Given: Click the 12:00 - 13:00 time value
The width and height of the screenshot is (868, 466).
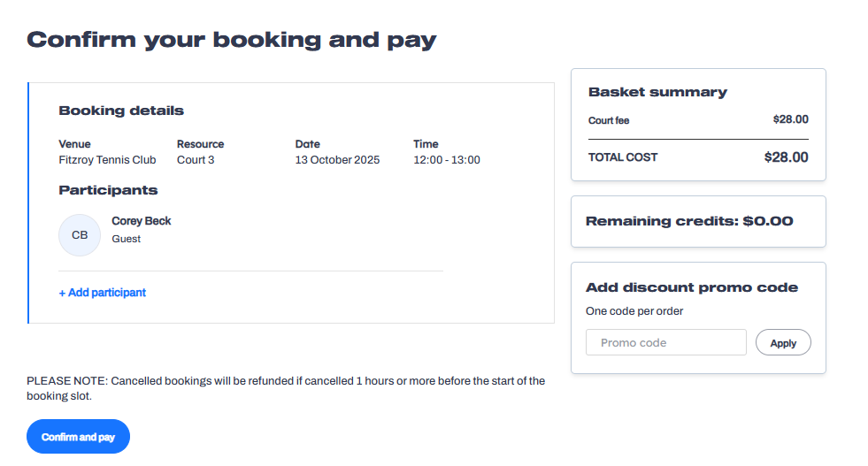Looking at the screenshot, I should [447, 160].
